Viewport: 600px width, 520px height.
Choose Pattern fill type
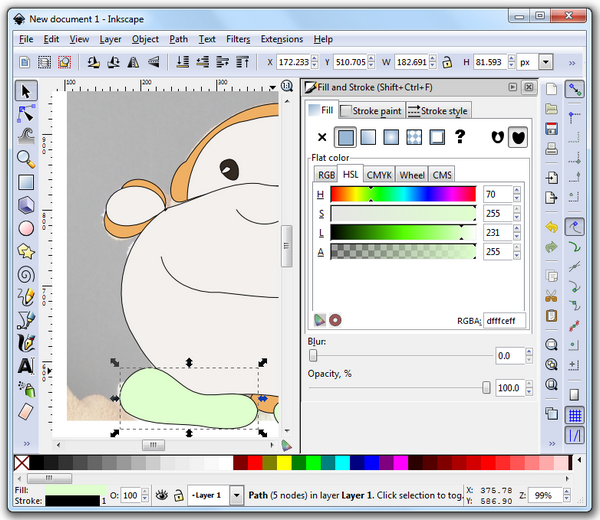(414, 137)
